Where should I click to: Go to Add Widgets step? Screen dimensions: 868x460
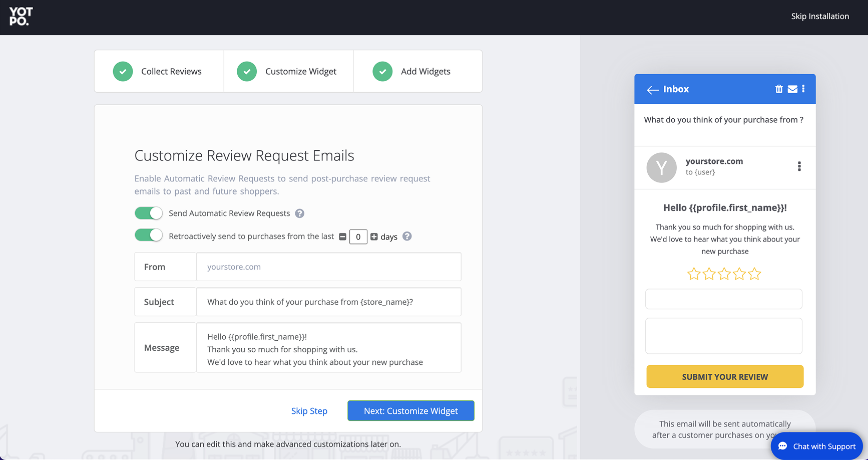click(417, 71)
